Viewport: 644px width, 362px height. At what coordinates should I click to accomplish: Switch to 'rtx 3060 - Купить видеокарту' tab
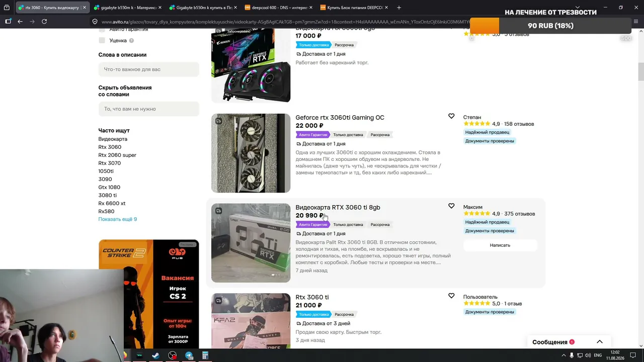[52, 8]
